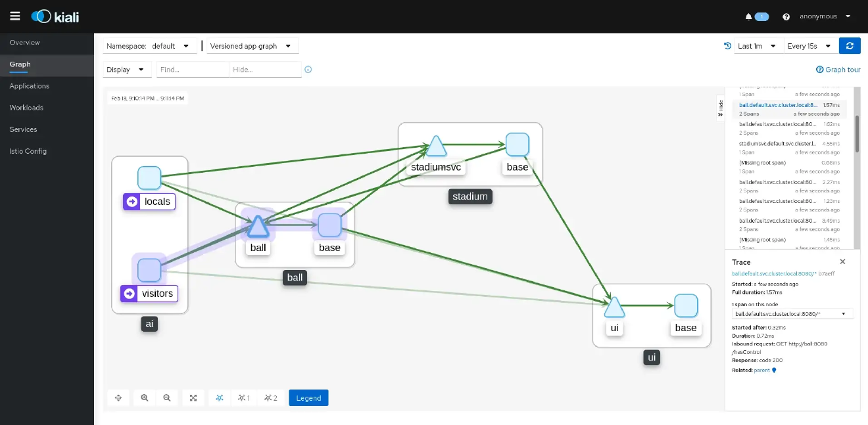The width and height of the screenshot is (868, 425).
Task: Select the graph pan/move tool
Action: point(118,397)
